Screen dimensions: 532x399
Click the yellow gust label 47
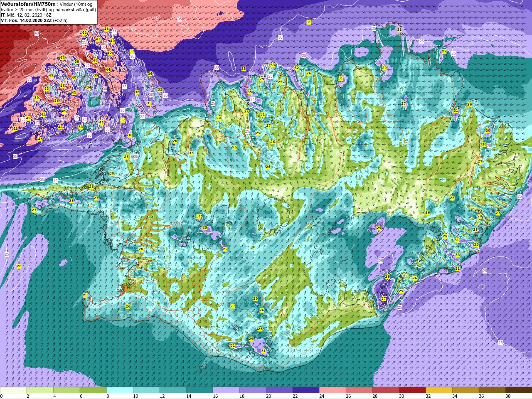[62, 58]
